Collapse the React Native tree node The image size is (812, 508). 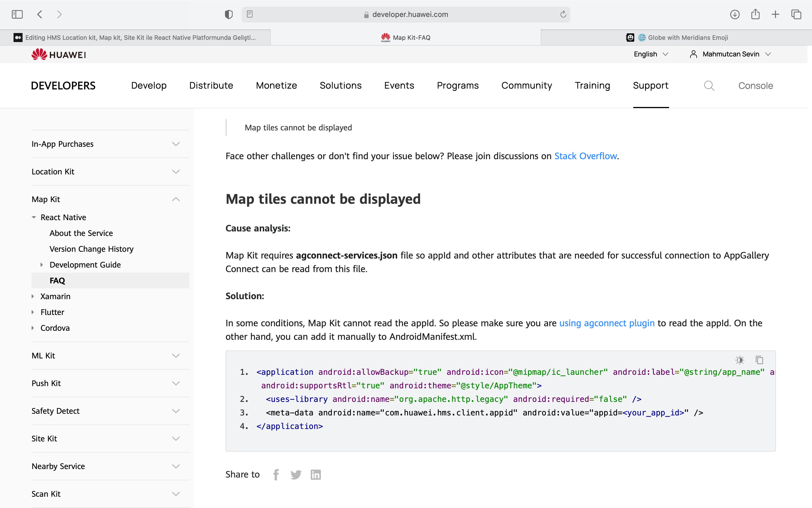pyautogui.click(x=34, y=217)
